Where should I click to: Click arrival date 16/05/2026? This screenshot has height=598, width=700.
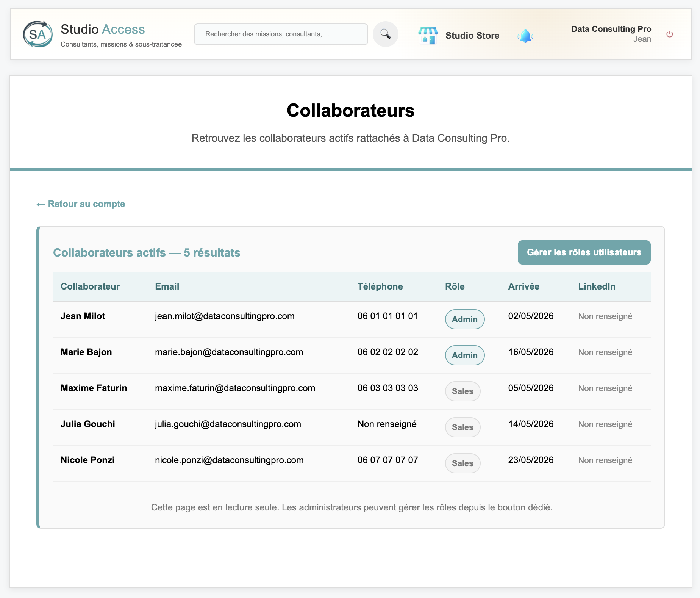(x=531, y=352)
